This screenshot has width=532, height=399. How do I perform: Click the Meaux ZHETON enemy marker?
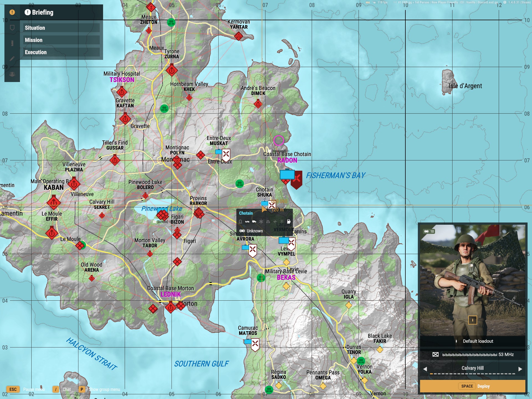pyautogui.click(x=149, y=30)
